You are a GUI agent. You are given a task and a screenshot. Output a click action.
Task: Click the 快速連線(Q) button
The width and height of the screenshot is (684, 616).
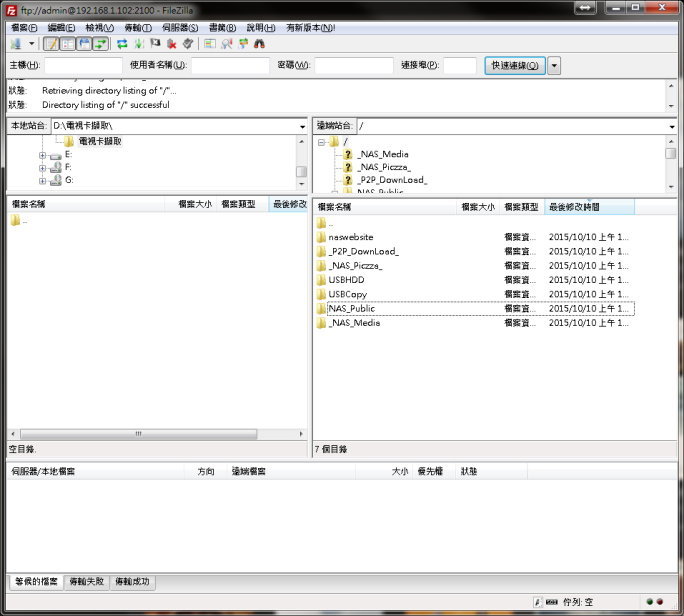click(515, 66)
